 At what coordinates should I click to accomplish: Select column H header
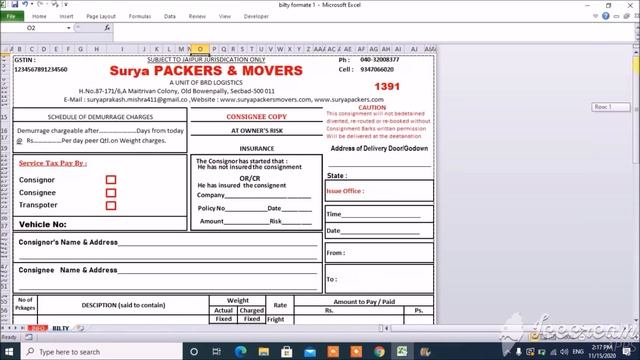[x=96, y=49]
